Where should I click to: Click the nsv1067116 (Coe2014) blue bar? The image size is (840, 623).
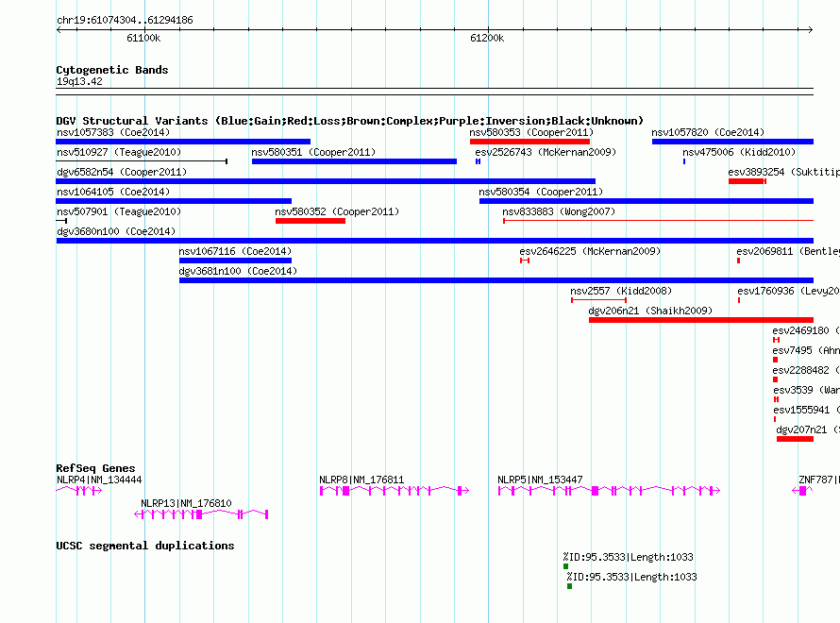pyautogui.click(x=235, y=261)
